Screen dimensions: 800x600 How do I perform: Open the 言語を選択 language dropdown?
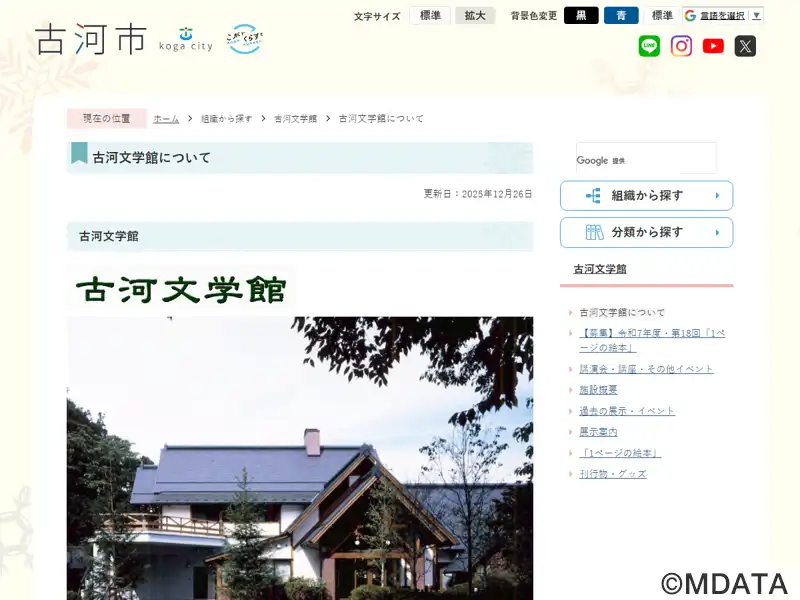coord(723,15)
